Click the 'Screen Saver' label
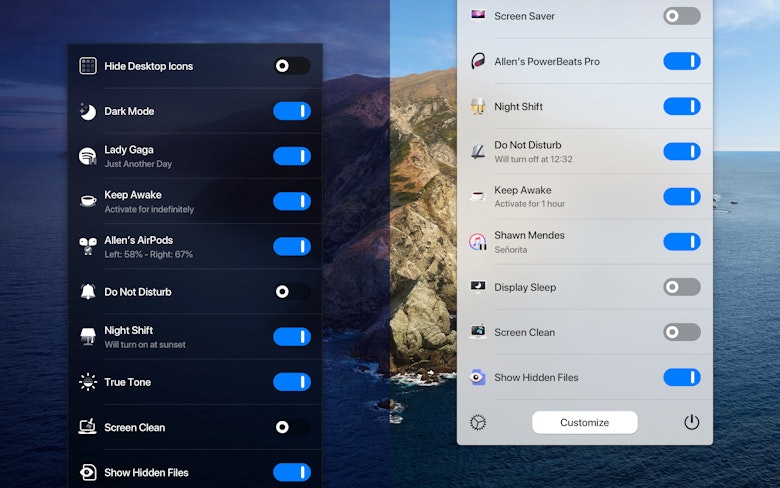780x488 pixels. point(524,16)
